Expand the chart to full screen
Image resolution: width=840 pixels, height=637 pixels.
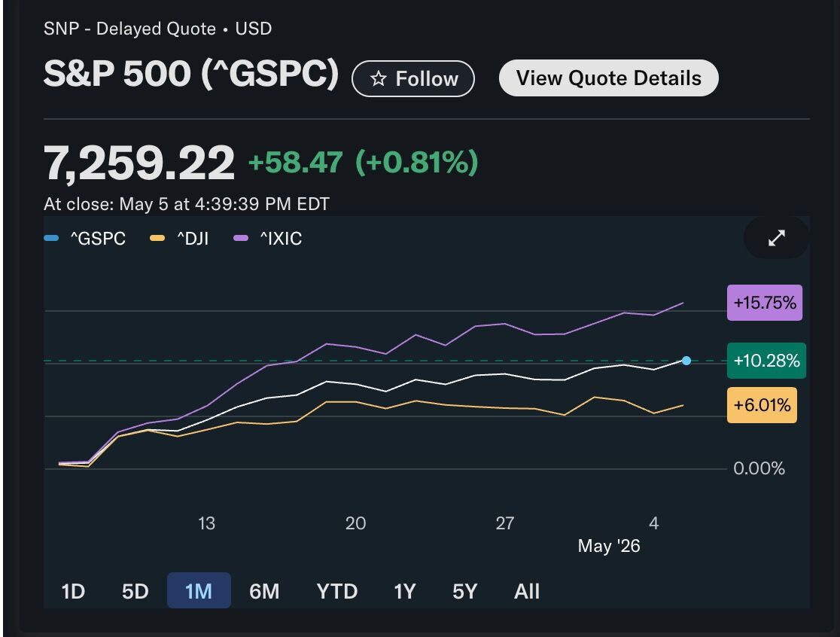(x=776, y=238)
